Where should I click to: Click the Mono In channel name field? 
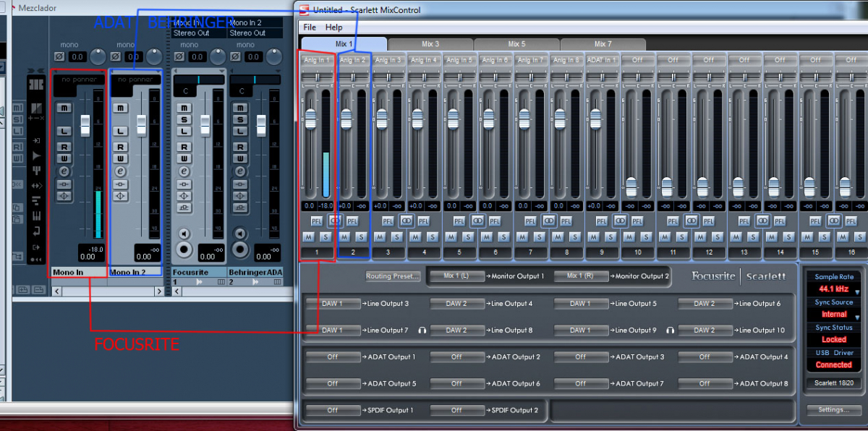click(79, 273)
